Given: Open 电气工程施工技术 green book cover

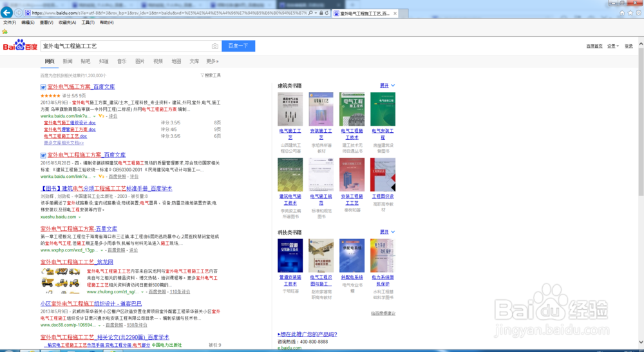Looking at the screenshot, I should coord(352,109).
